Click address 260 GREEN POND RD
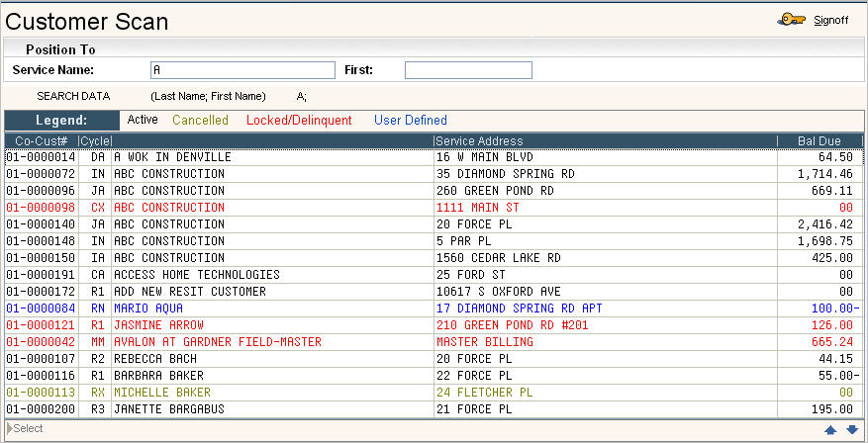The image size is (868, 443). click(x=495, y=191)
